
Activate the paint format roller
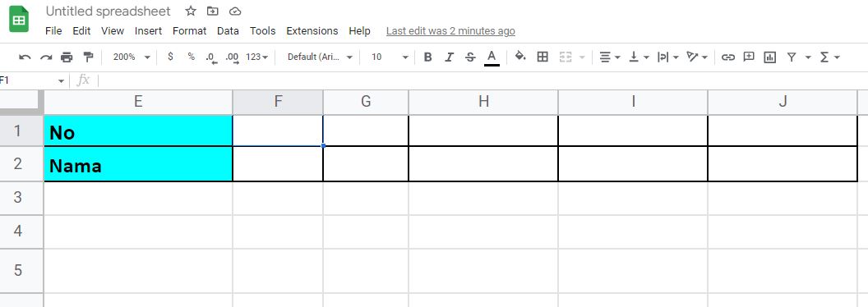coord(88,57)
